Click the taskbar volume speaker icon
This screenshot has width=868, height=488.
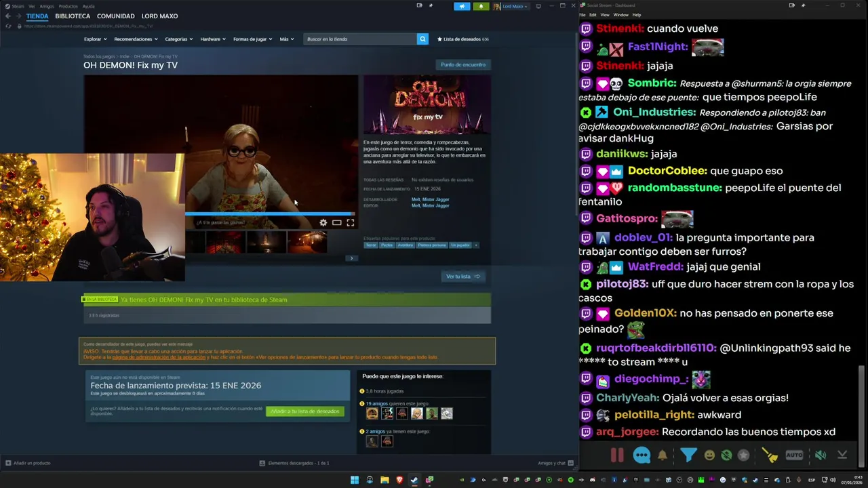point(833,480)
